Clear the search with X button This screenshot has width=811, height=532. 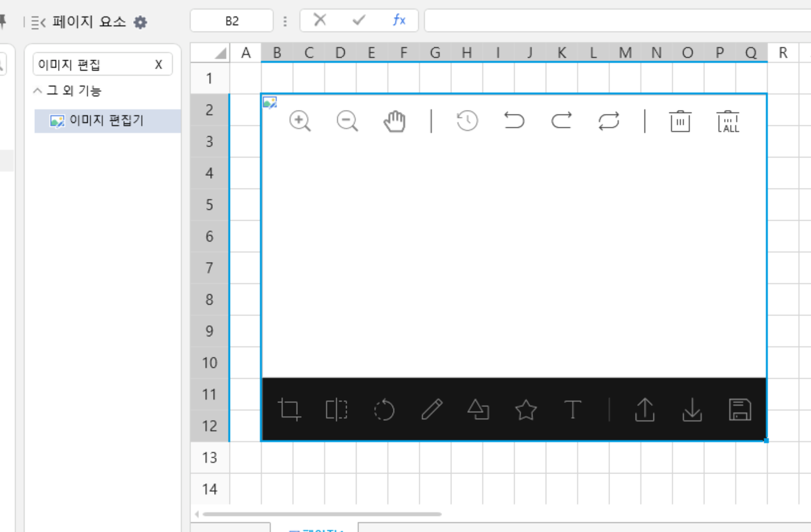158,65
